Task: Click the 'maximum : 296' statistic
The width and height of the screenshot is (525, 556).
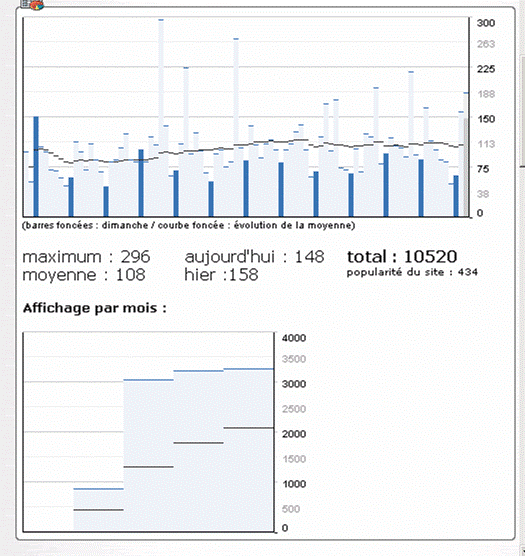Action: point(86,257)
